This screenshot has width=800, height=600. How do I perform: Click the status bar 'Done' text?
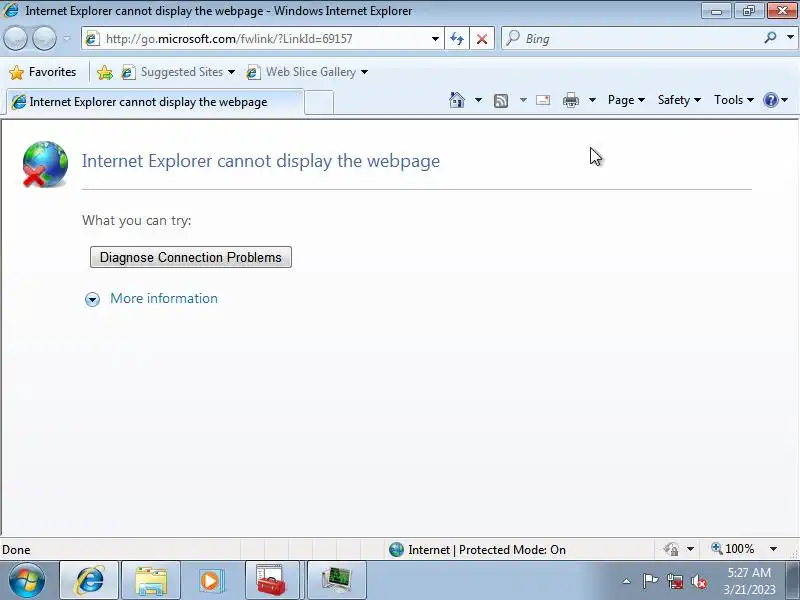(x=16, y=549)
